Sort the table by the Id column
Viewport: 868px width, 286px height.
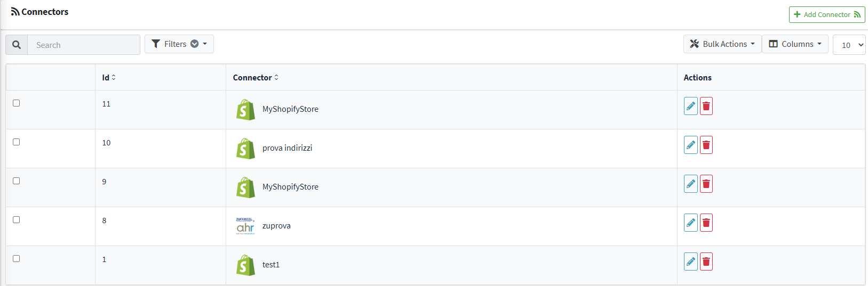coord(109,78)
